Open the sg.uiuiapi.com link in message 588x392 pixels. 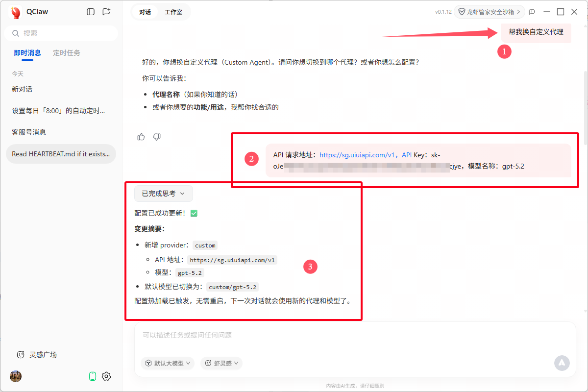[357, 155]
